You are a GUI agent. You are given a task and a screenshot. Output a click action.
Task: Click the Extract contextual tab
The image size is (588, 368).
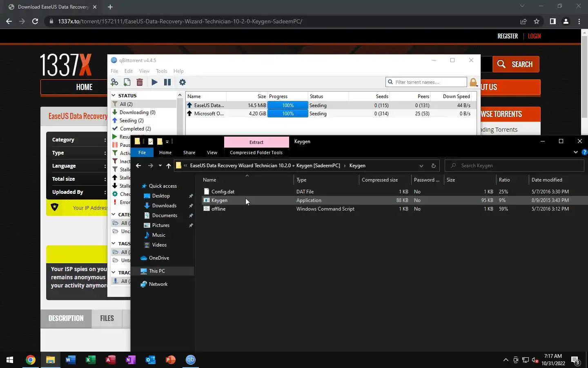pyautogui.click(x=256, y=142)
